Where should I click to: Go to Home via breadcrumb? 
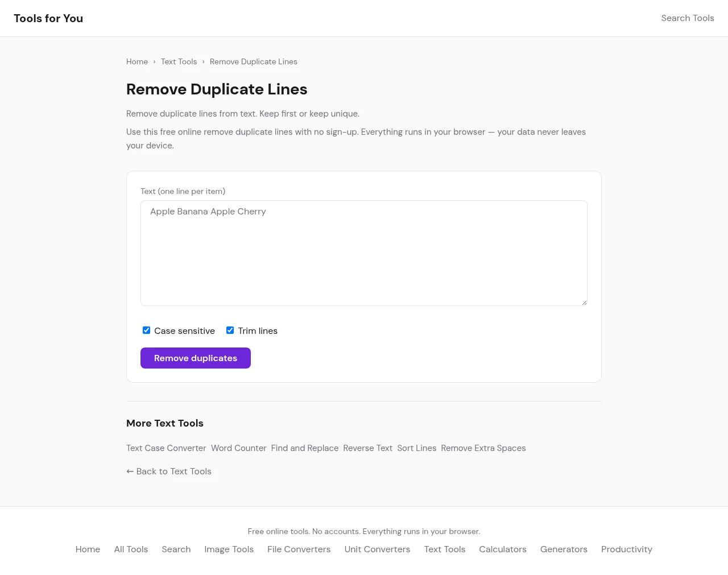[x=137, y=61]
